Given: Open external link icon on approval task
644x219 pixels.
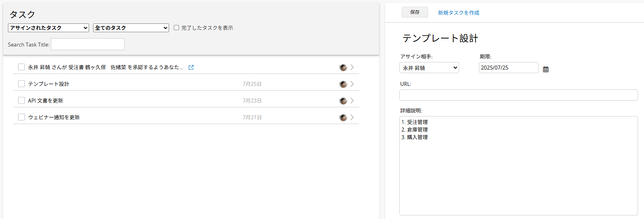Looking at the screenshot, I should click(x=191, y=68).
